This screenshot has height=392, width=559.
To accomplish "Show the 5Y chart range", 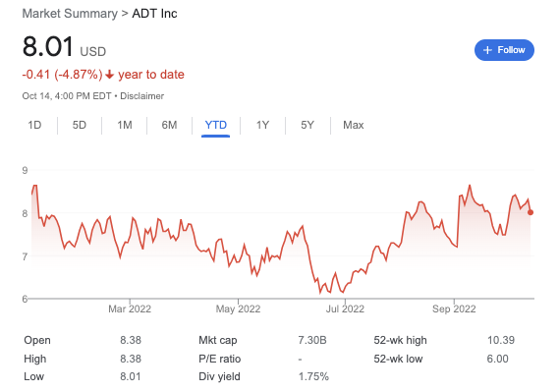I will tap(307, 125).
